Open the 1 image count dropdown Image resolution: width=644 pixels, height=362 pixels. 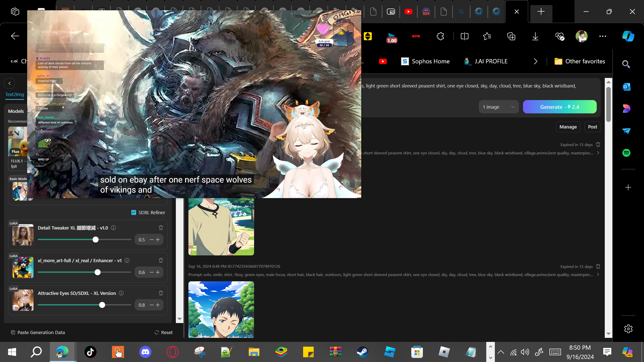coord(499,107)
